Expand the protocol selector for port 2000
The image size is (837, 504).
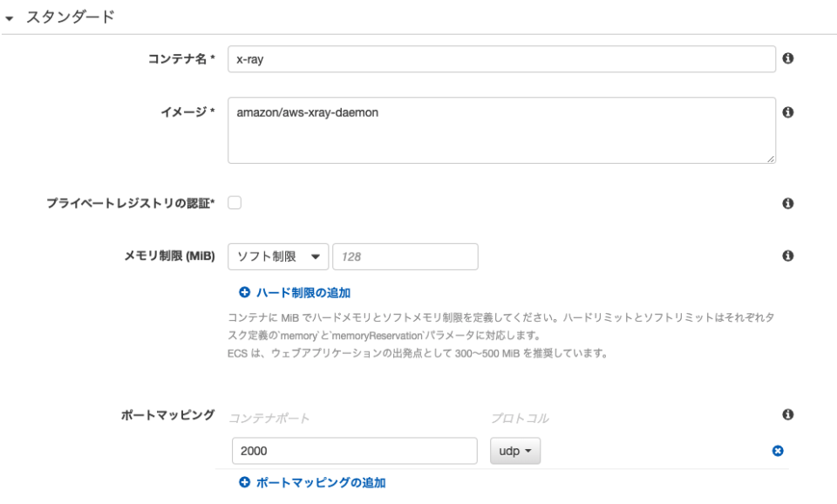[514, 451]
